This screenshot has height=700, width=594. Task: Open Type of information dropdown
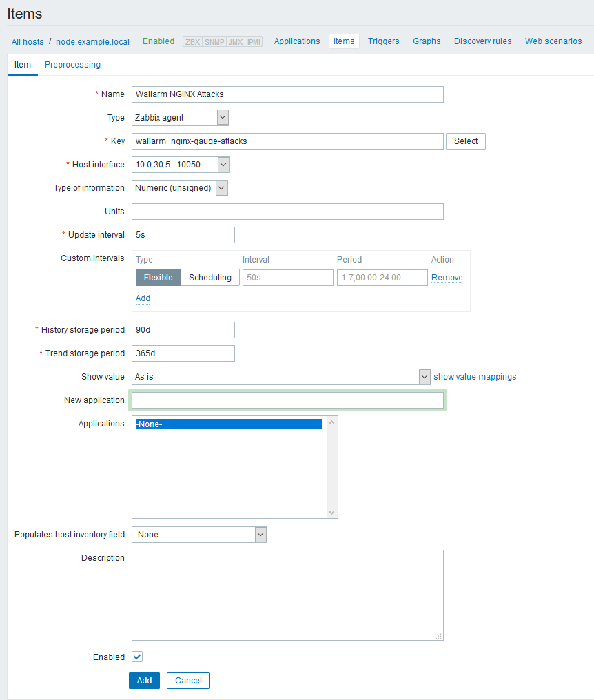point(180,188)
